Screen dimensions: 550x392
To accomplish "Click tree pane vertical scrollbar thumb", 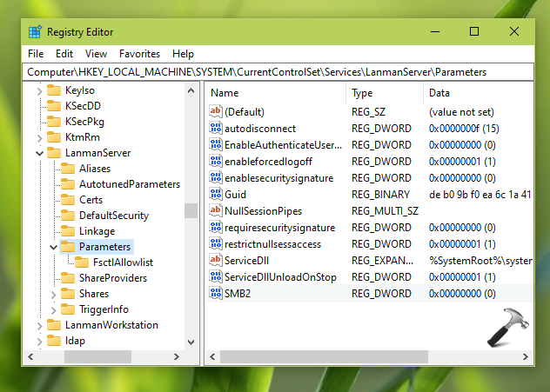I will pos(191,210).
